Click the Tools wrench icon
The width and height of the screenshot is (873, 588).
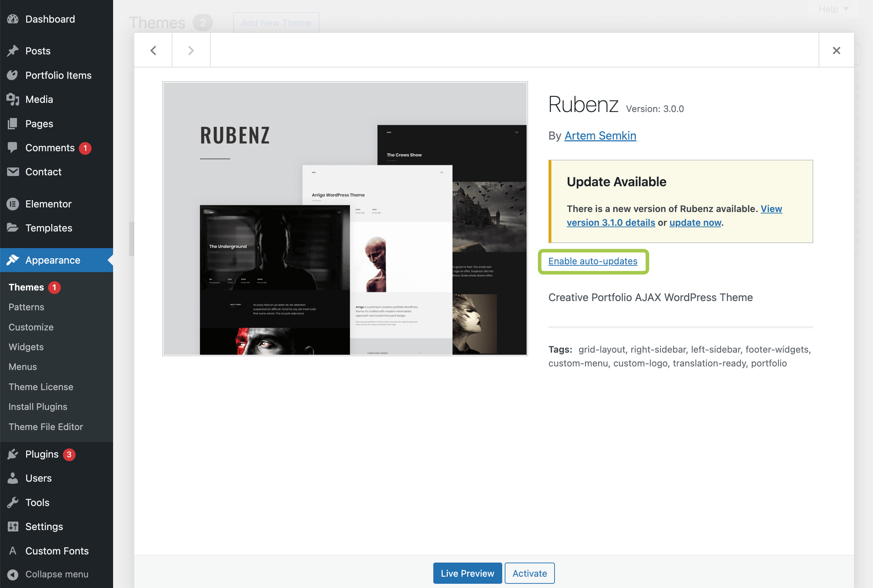coord(13,502)
